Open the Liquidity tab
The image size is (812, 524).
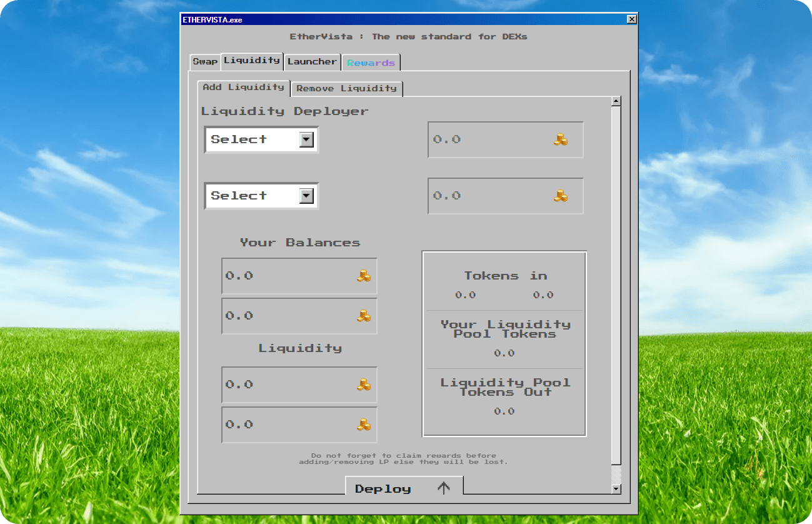point(252,61)
